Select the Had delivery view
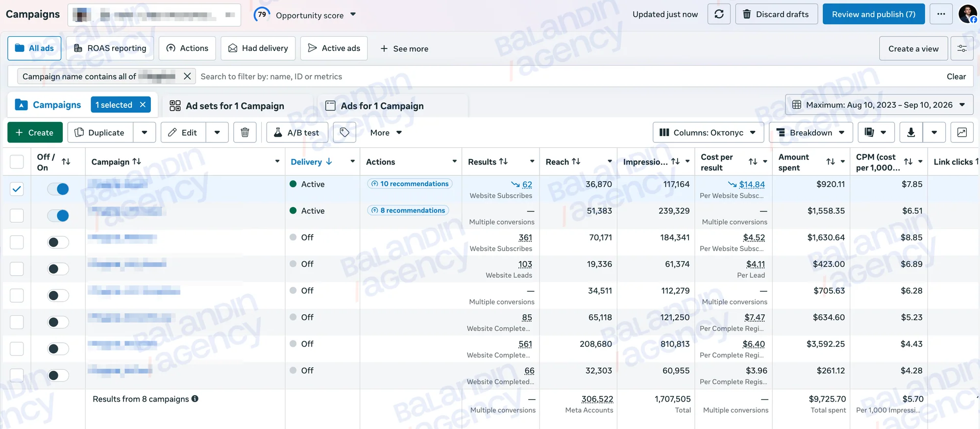The height and width of the screenshot is (429, 980). point(258,48)
